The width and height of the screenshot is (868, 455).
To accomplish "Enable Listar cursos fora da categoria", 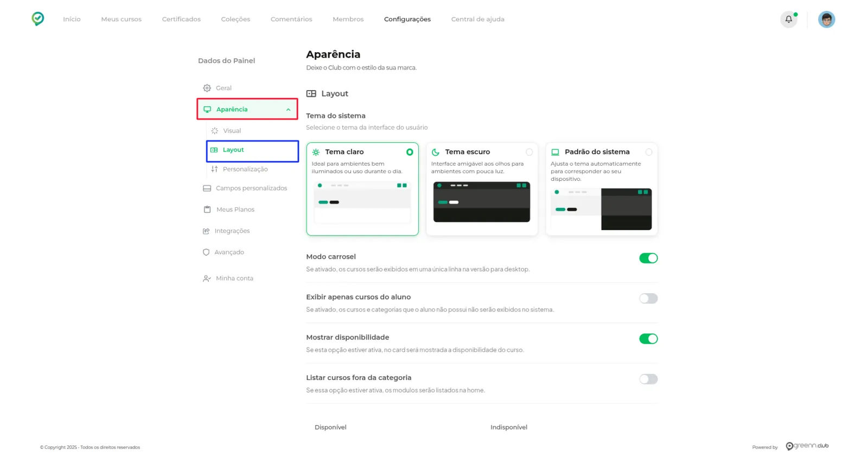I will point(648,379).
